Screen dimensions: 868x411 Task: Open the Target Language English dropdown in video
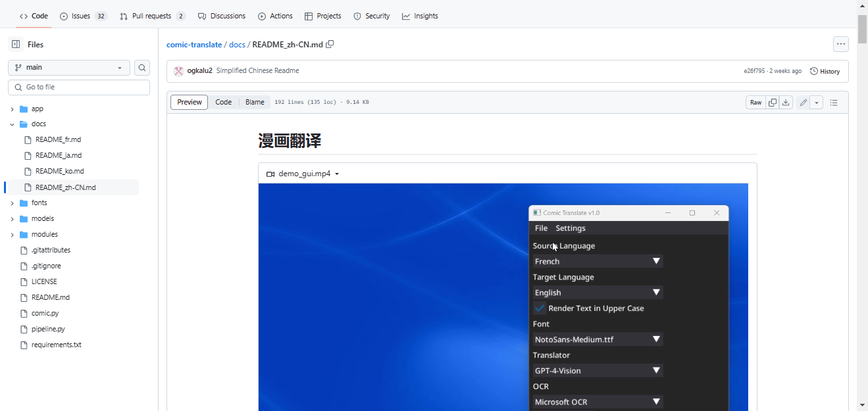[598, 293]
